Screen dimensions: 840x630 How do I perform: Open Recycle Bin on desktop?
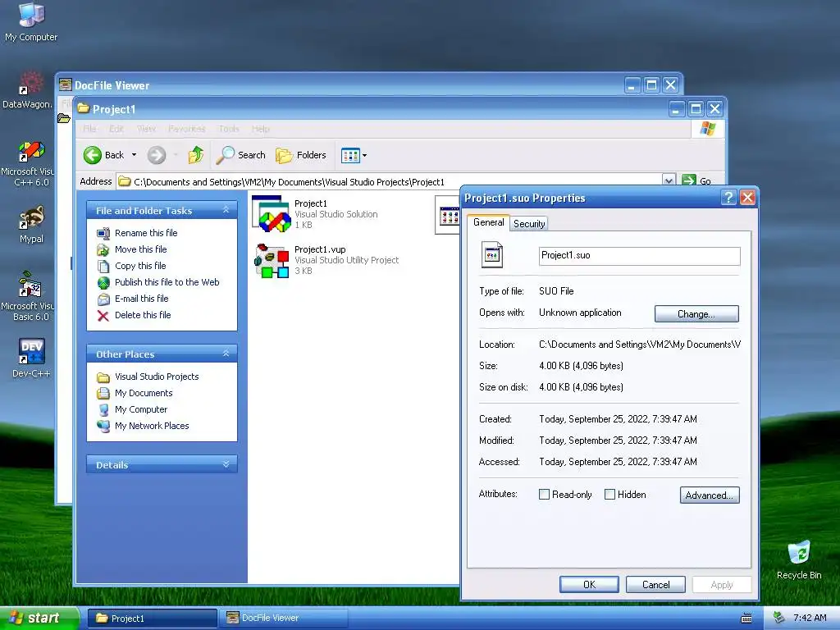(799, 560)
